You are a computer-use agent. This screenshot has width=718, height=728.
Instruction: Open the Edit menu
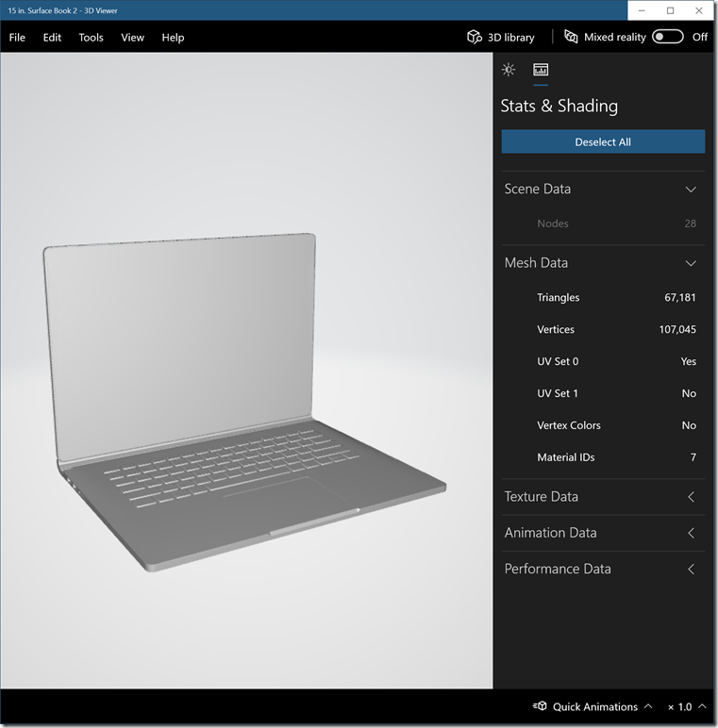(52, 38)
